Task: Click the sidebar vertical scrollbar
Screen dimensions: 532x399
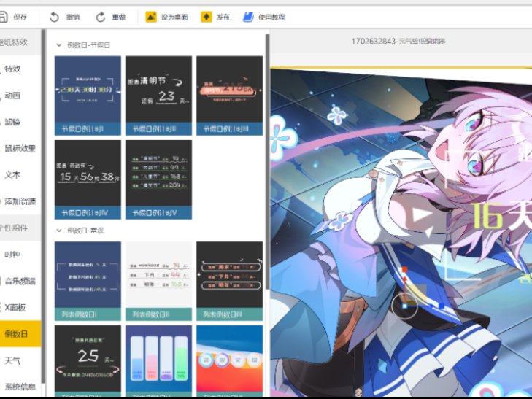Action: tap(43, 206)
